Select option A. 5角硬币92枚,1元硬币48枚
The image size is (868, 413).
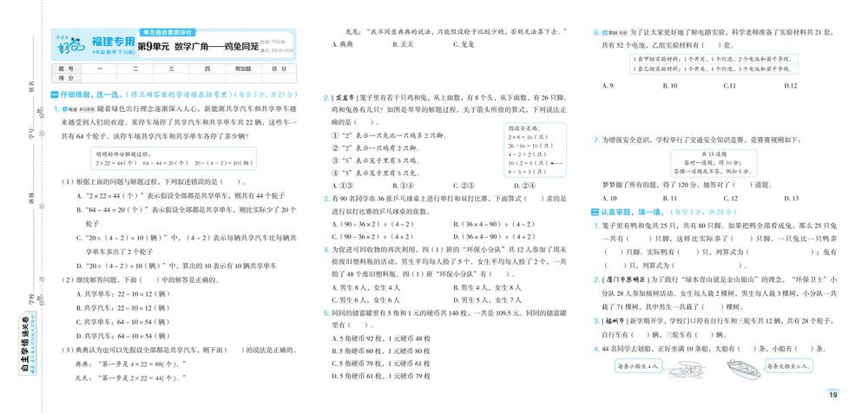pos(381,338)
